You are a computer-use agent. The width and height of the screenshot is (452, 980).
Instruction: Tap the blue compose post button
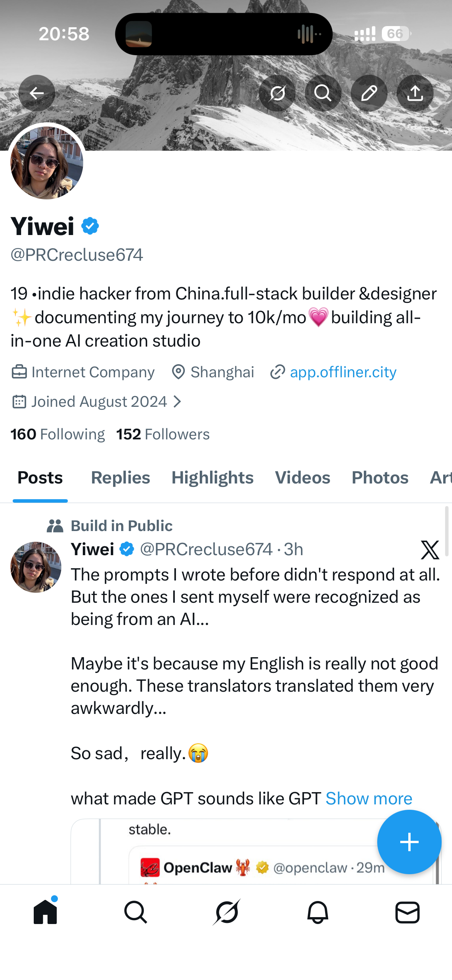pyautogui.click(x=409, y=842)
